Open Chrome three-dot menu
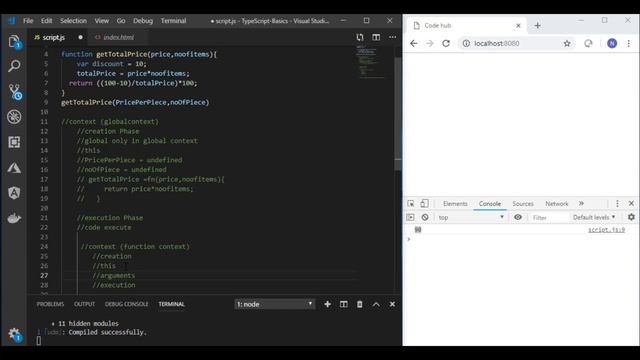This screenshot has width=640, height=360. pos(629,43)
